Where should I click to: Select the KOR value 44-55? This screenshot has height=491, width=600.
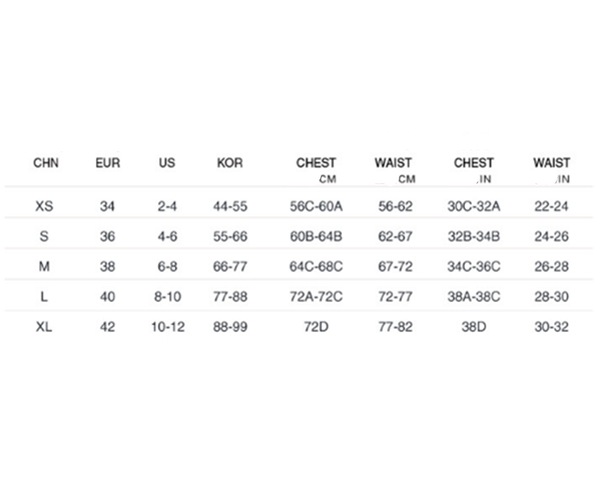point(230,206)
